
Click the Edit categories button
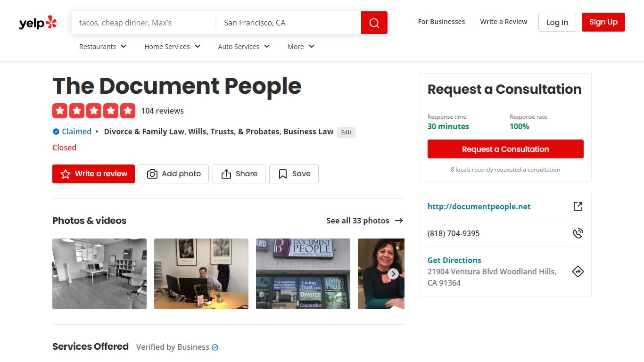point(347,132)
